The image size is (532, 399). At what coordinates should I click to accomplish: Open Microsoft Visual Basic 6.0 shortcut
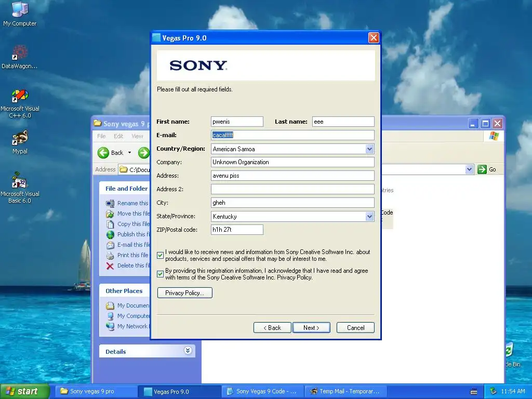click(20, 188)
